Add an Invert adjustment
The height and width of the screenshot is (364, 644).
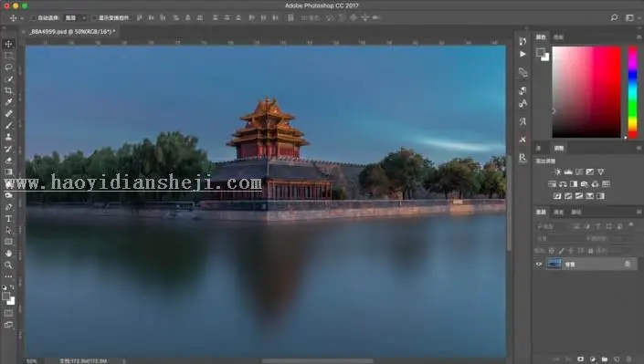[557, 196]
